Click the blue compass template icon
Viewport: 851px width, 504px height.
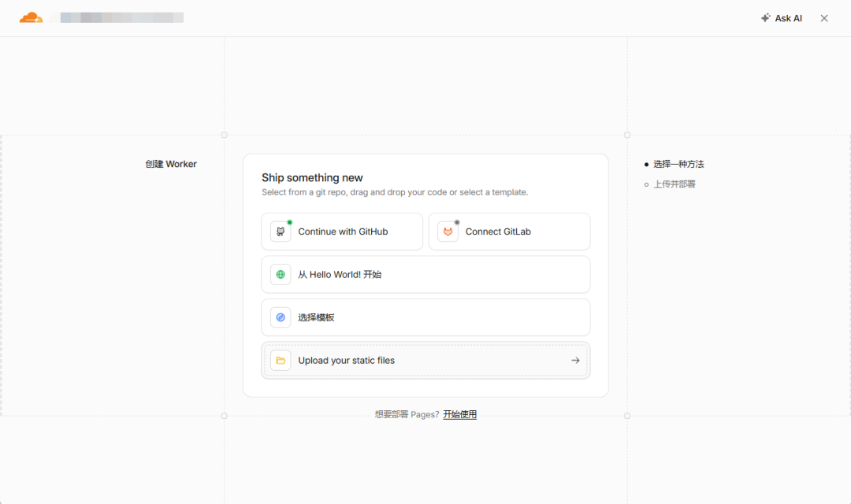[281, 317]
